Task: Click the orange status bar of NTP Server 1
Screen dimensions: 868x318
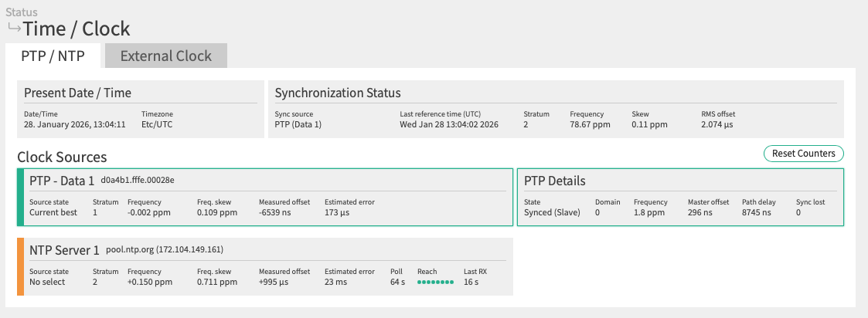Action: point(20,266)
